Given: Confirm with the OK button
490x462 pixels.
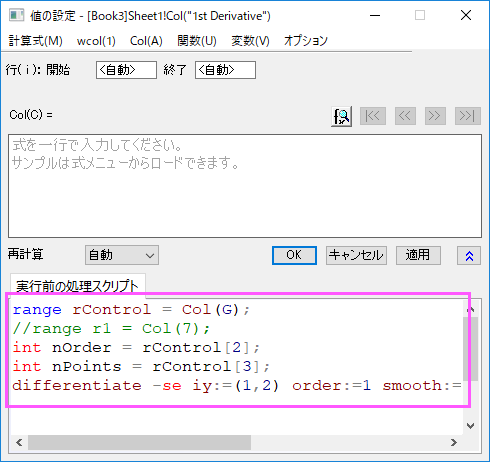Looking at the screenshot, I should pyautogui.click(x=294, y=255).
